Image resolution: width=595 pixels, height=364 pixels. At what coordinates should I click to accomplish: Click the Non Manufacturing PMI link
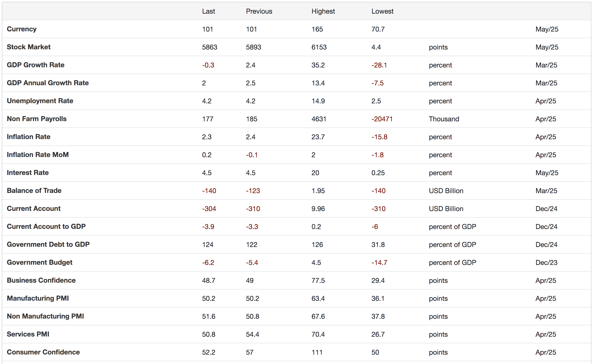point(45,316)
